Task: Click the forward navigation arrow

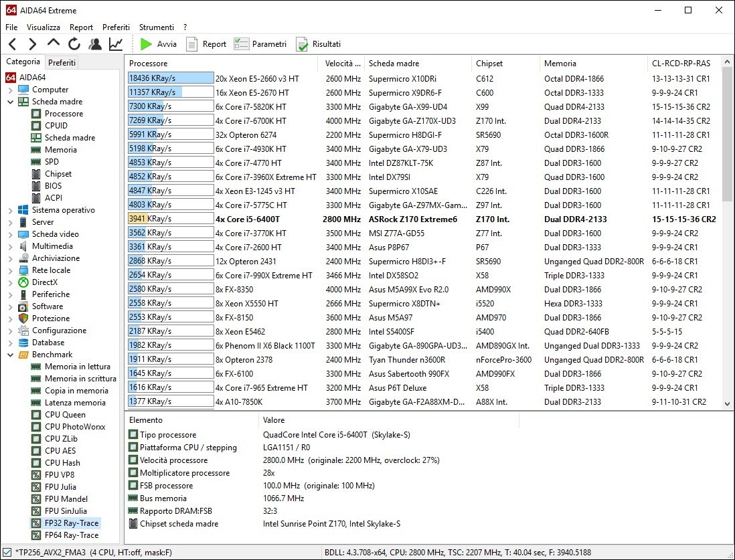Action: click(x=32, y=44)
